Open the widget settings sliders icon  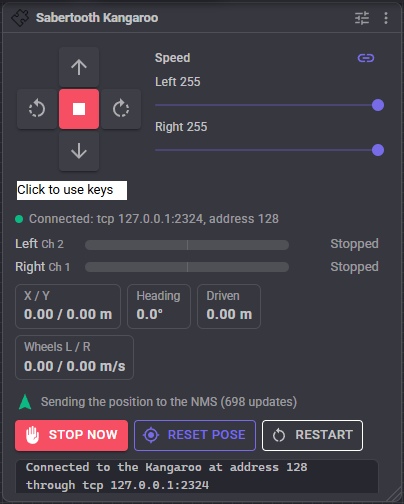[362, 18]
